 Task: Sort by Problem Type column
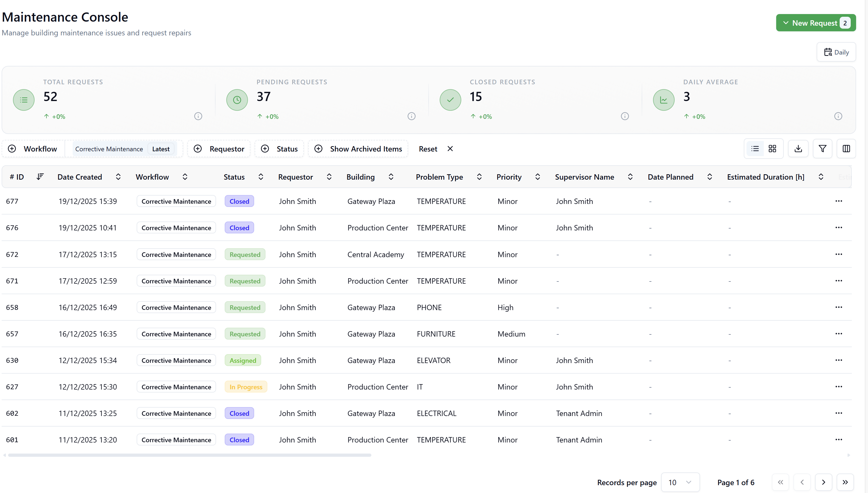pos(479,177)
